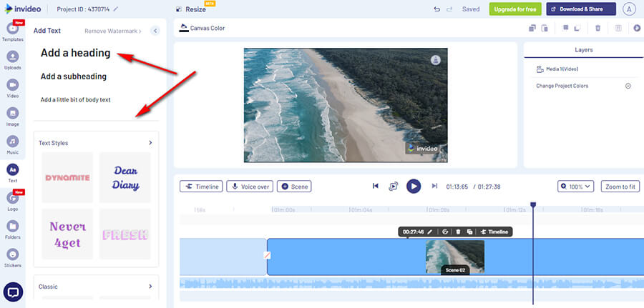This screenshot has height=308, width=644.
Task: Click the pencil icon to edit project ID
Action: point(116,9)
